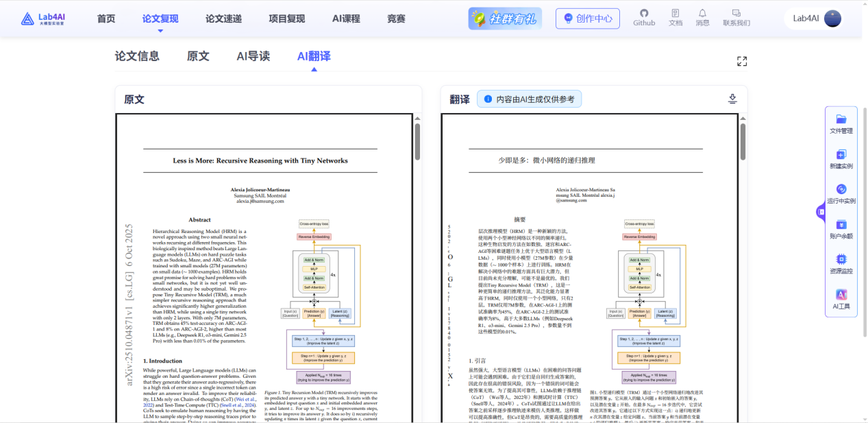The height and width of the screenshot is (423, 868).
Task: Click the 联系我们 contact icon
Action: click(x=735, y=17)
